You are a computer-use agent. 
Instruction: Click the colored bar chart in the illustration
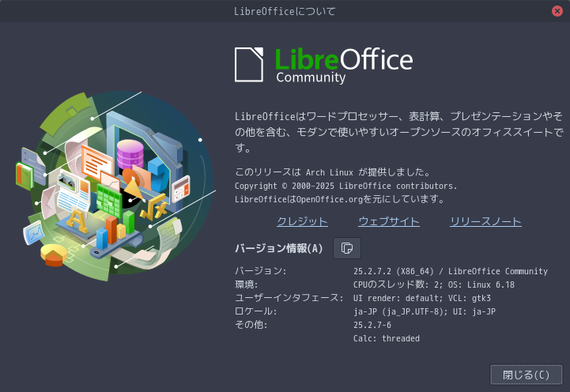tap(116, 229)
